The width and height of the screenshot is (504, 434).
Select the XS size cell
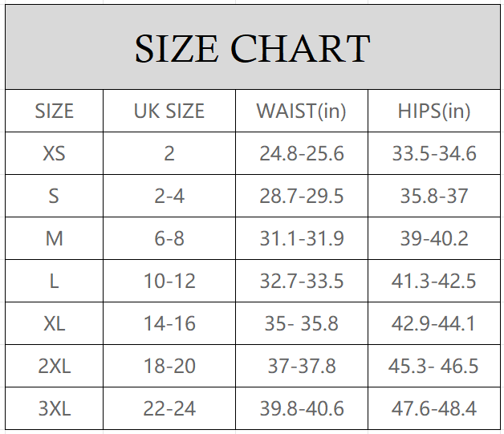click(54, 153)
